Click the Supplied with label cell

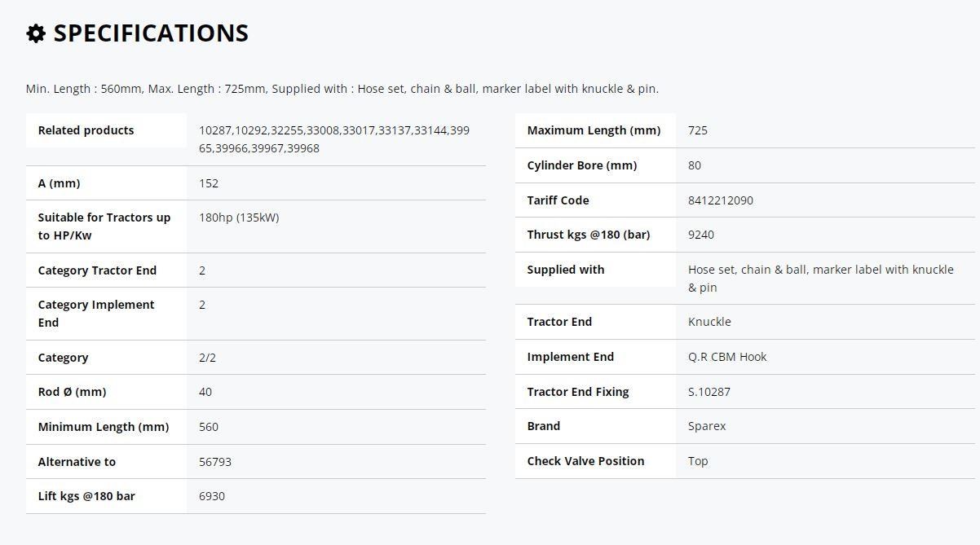(596, 270)
